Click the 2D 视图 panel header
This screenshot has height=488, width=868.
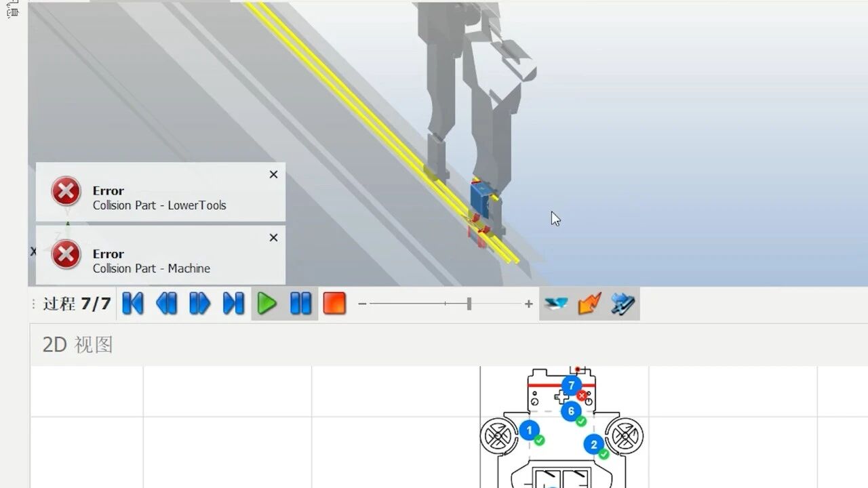point(77,345)
